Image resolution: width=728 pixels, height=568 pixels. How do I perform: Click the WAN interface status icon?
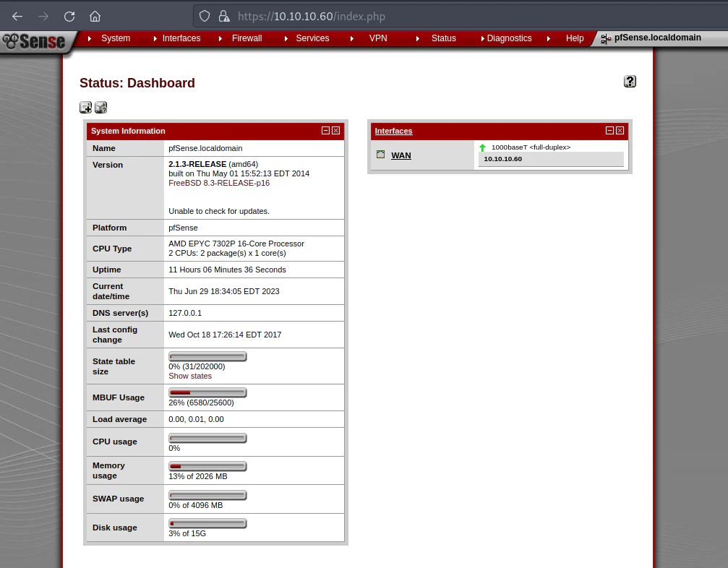tap(381, 155)
